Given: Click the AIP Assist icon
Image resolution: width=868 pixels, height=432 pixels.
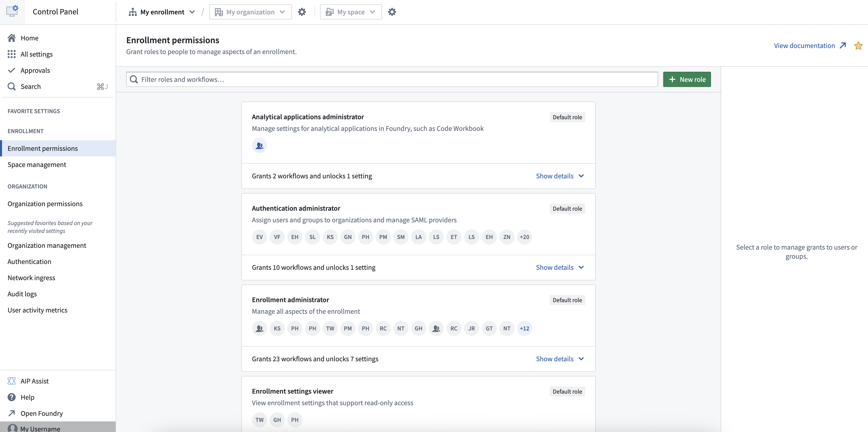Looking at the screenshot, I should [x=12, y=381].
